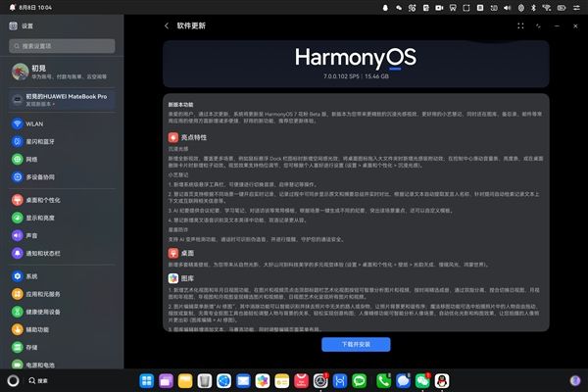This screenshot has height=392, width=588.
Task: Click the 图库 section heading in release notes
Action: pyautogui.click(x=187, y=278)
